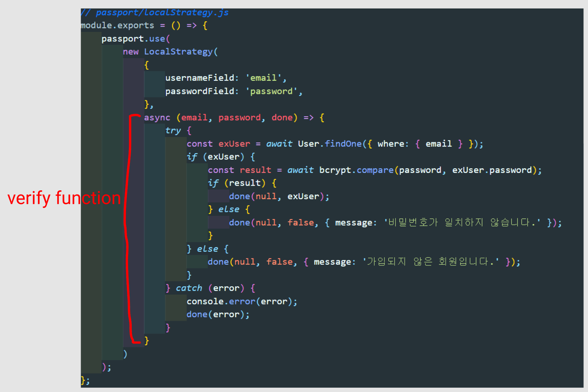Click the LocalStrategy constructor name
The image size is (588, 392).
(178, 52)
